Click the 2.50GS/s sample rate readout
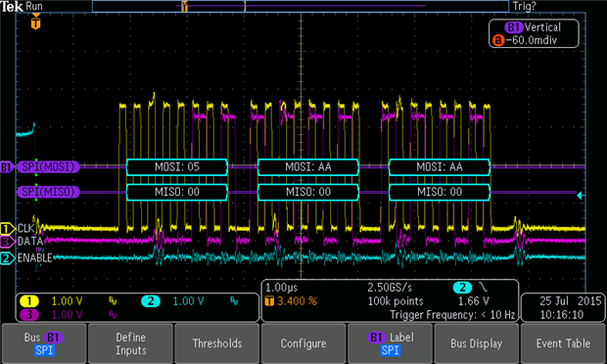Viewport: 607px width, 364px height. [390, 288]
